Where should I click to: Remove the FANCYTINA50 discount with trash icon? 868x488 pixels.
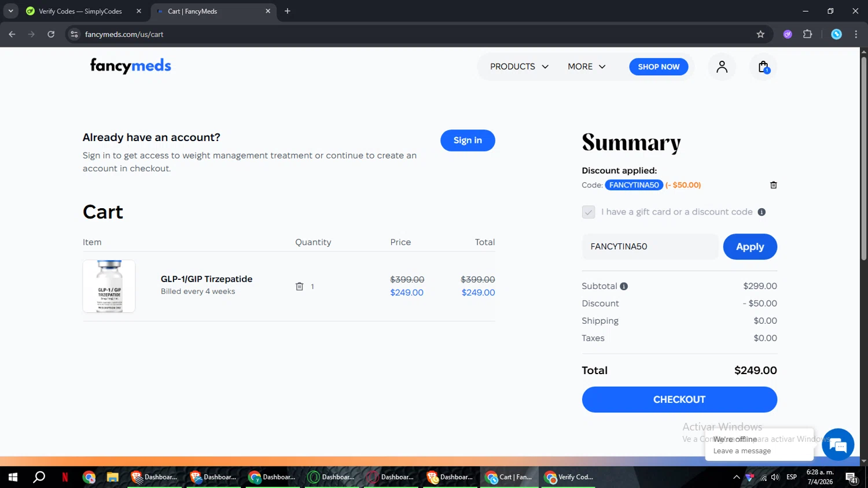pos(773,185)
